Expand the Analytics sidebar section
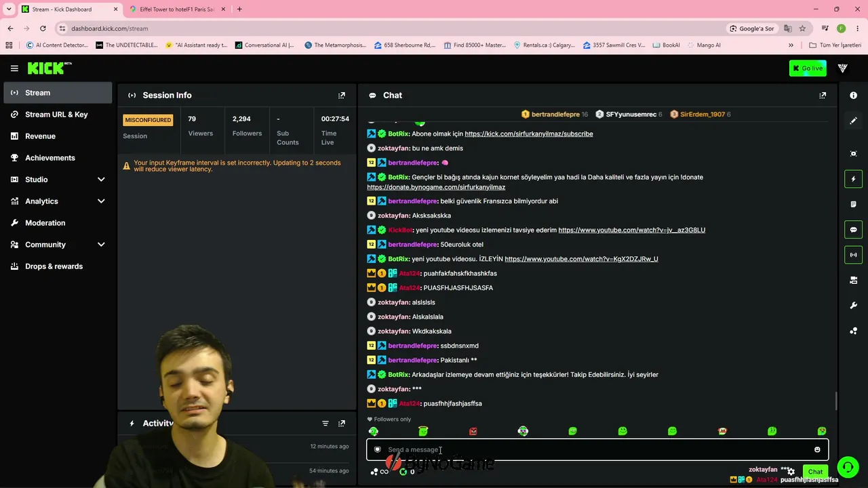The width and height of the screenshot is (868, 488). [101, 201]
